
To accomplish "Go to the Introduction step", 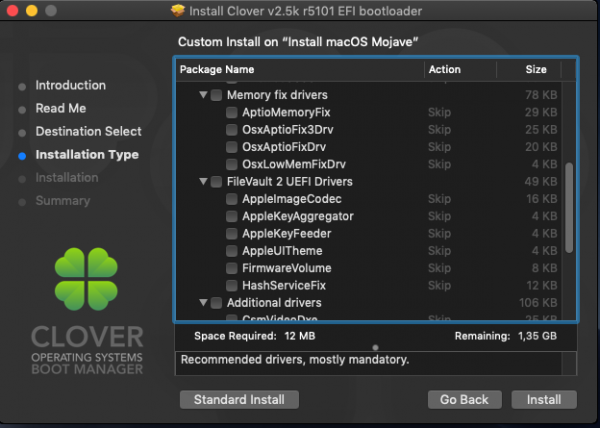I will coord(70,85).
